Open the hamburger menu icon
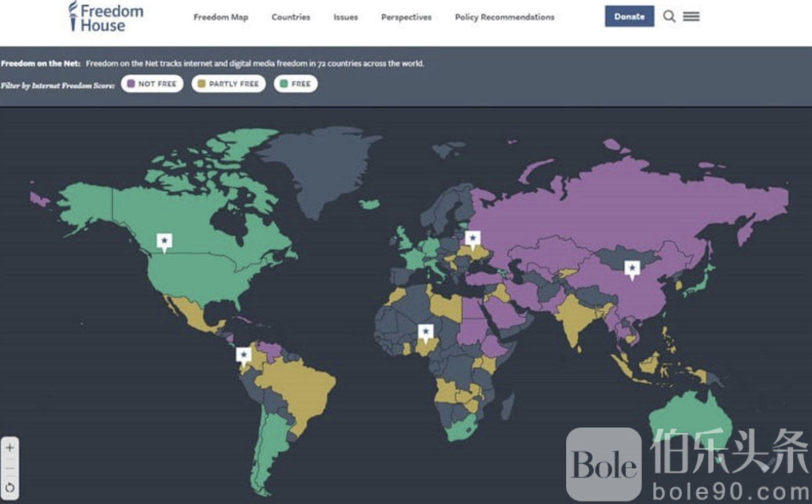Viewport: 812px width, 504px height. point(691,16)
